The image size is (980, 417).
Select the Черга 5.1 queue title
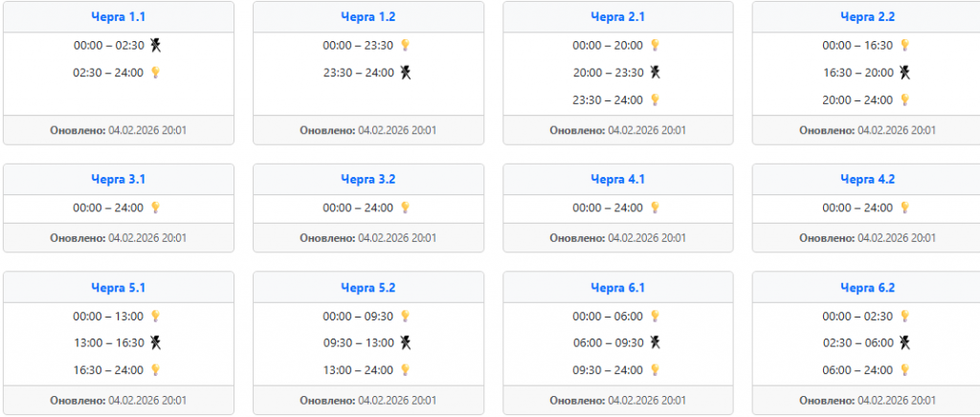(x=119, y=287)
